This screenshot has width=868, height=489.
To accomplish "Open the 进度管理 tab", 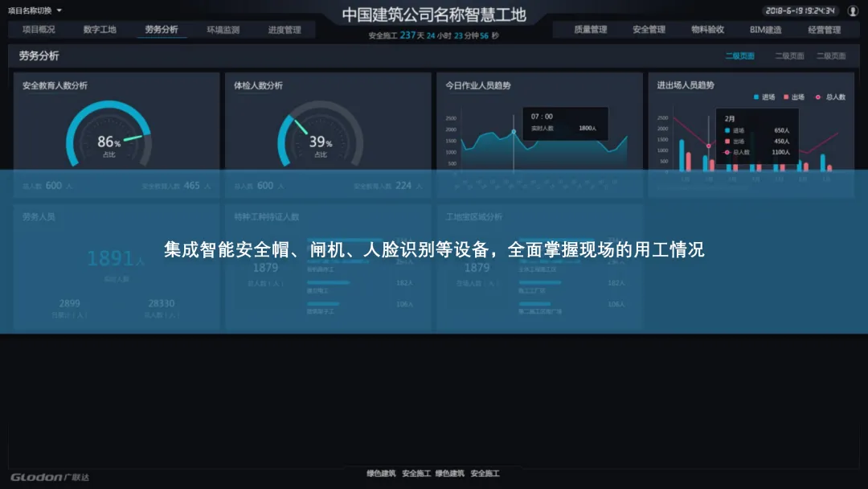I will [285, 29].
